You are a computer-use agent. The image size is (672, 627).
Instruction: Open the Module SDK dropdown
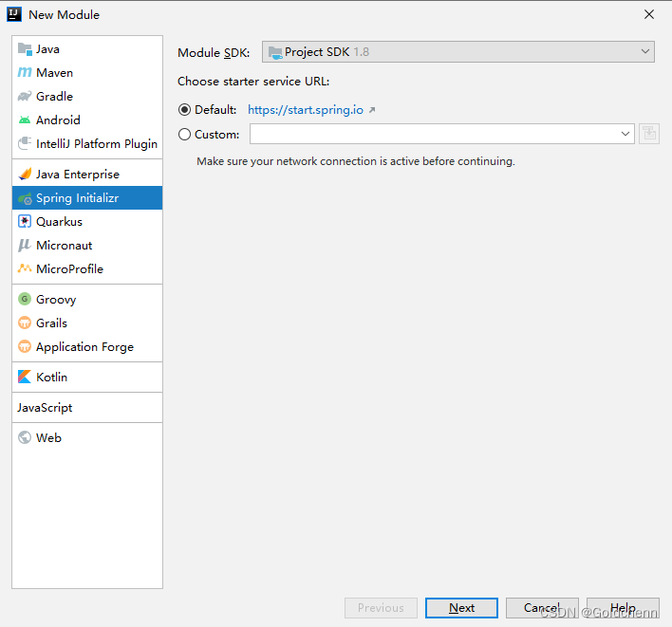tap(458, 52)
